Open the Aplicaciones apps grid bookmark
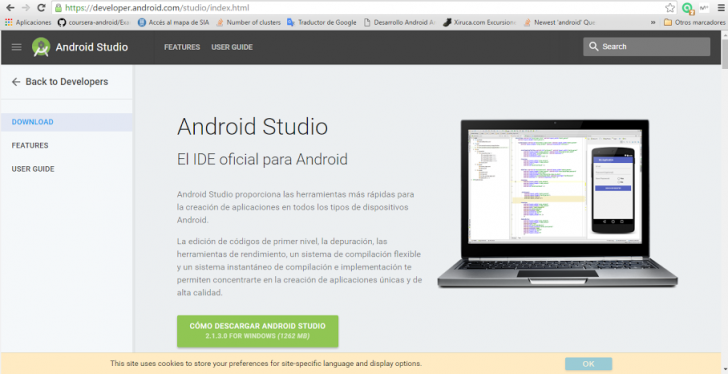 28,22
